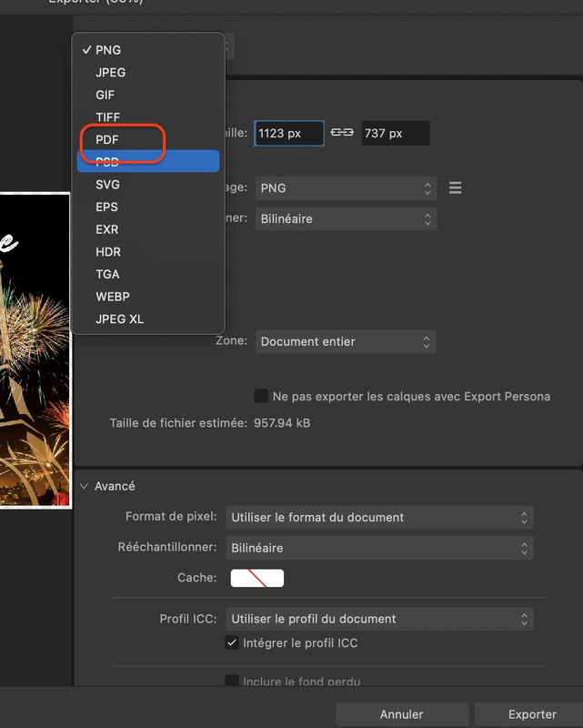Choose GIF export format
The image size is (583, 728).
pos(148,95)
